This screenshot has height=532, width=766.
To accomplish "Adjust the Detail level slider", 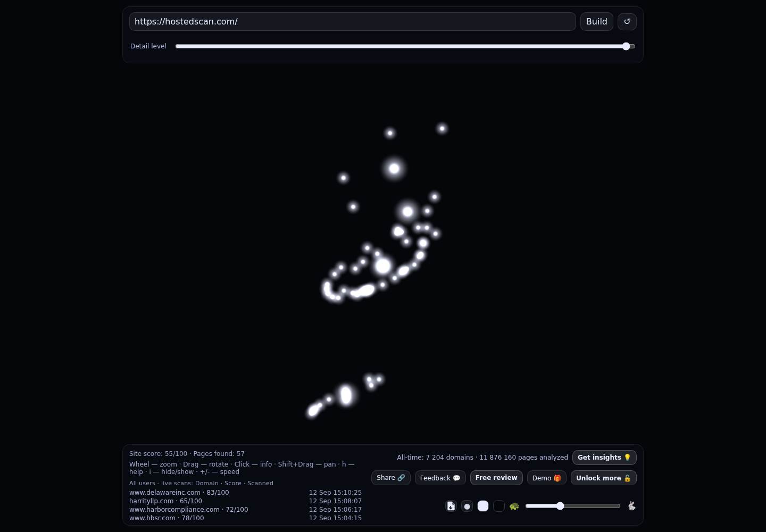I will (405, 46).
